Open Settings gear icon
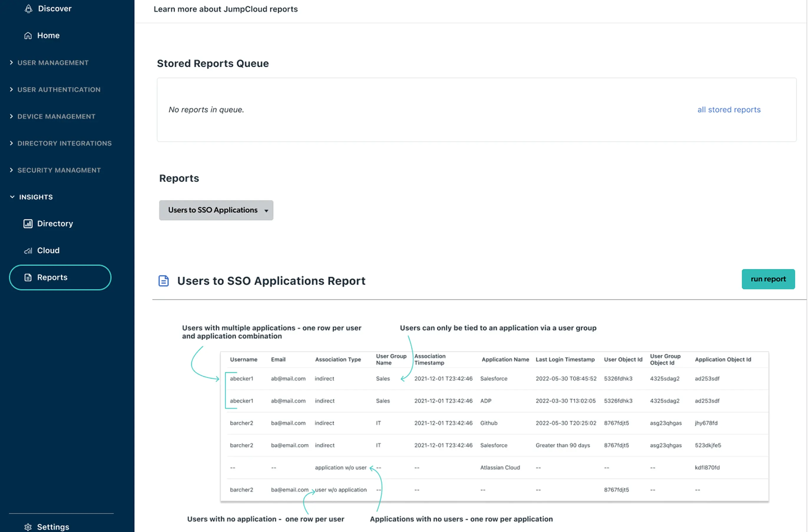This screenshot has height=532, width=808. click(x=28, y=527)
